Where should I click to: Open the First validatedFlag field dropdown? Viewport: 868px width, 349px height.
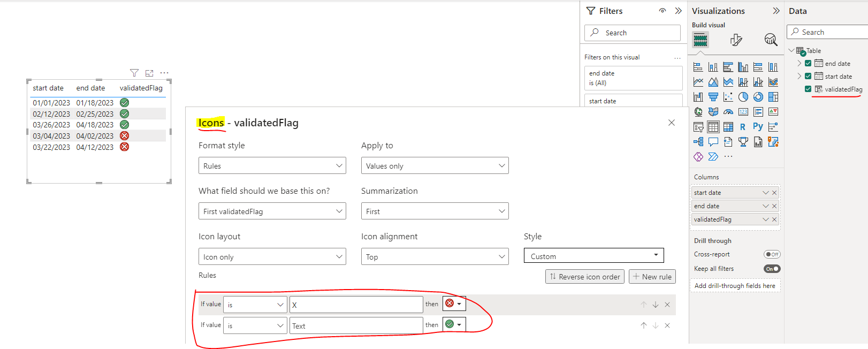272,211
